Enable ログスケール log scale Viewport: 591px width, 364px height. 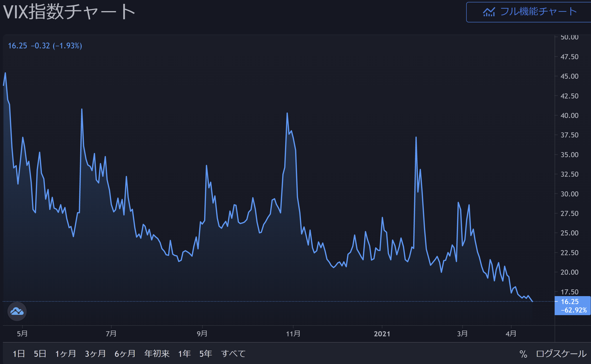561,354
